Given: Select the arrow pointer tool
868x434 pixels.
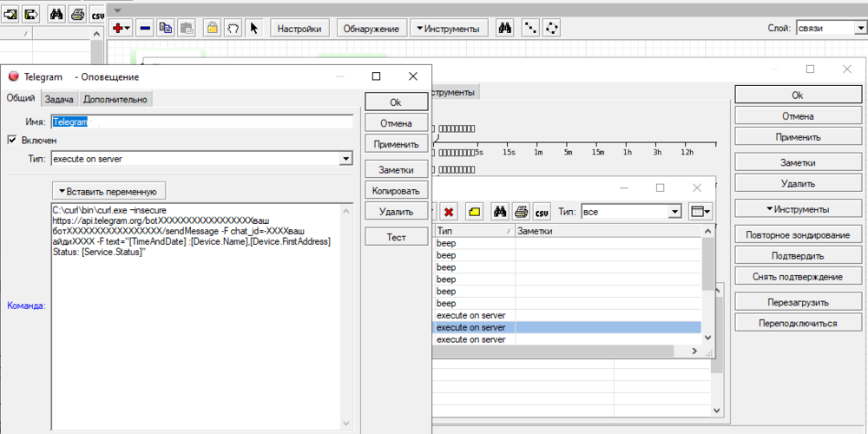Looking at the screenshot, I should pos(254,28).
